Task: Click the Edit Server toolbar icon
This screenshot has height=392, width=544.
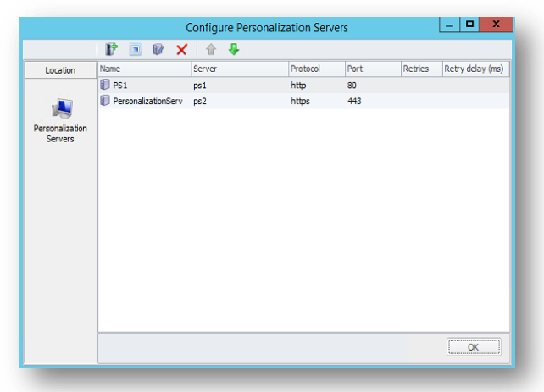Action: tap(158, 50)
